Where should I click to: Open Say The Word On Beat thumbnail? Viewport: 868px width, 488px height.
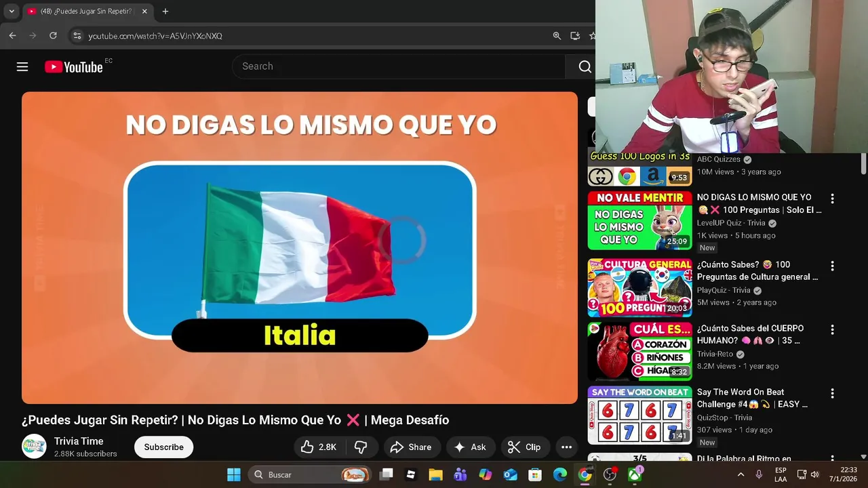tap(639, 415)
